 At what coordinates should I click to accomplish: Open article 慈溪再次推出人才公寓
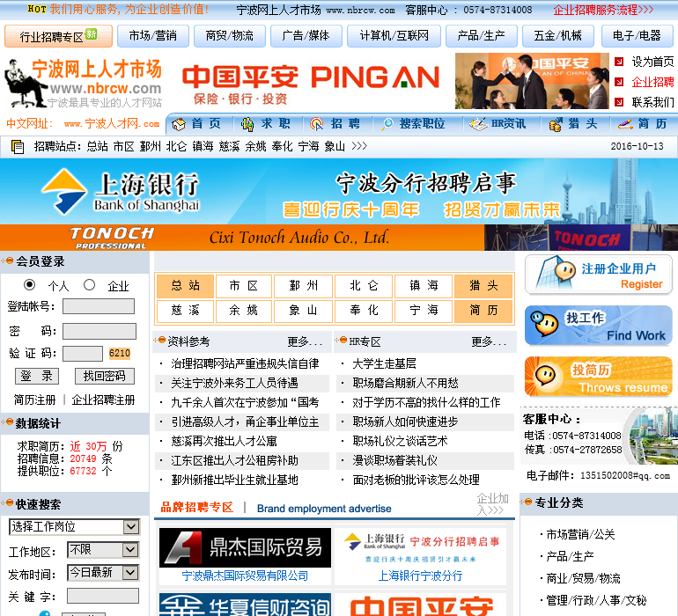(224, 442)
